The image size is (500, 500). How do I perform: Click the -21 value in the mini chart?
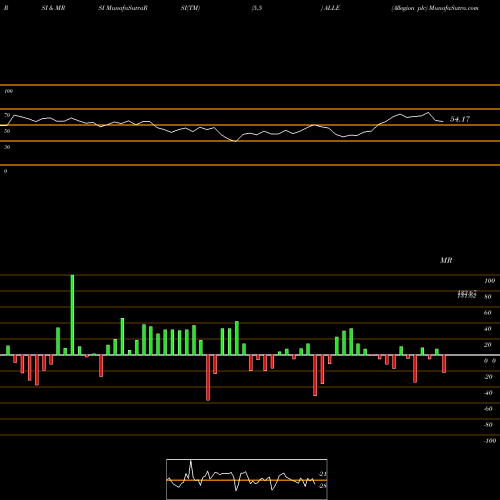pyautogui.click(x=323, y=474)
